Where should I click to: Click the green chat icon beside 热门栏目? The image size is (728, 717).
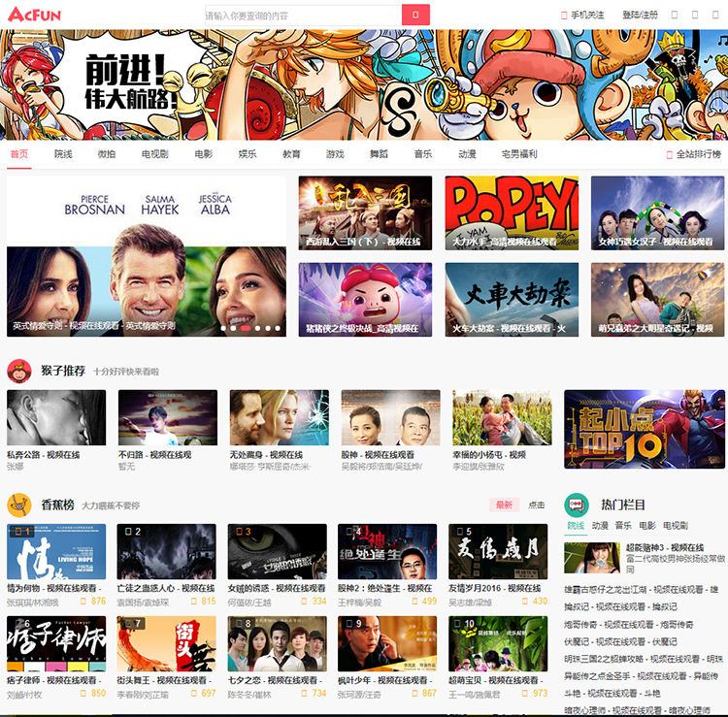pos(577,505)
